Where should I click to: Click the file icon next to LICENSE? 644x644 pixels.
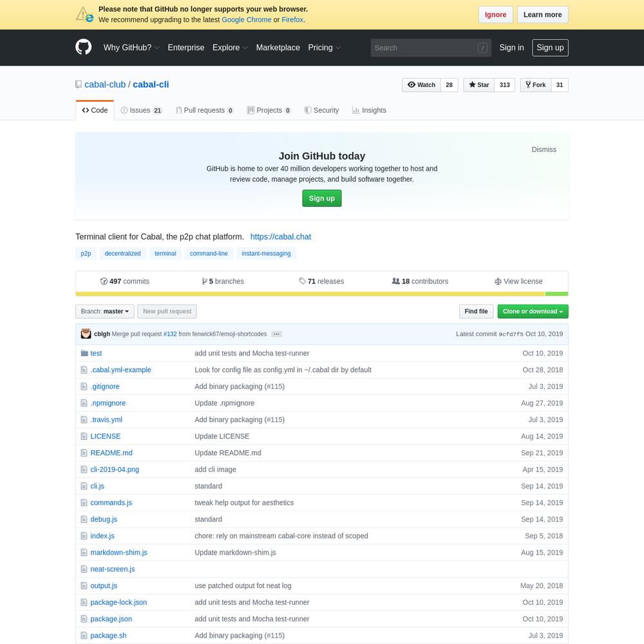tap(84, 436)
